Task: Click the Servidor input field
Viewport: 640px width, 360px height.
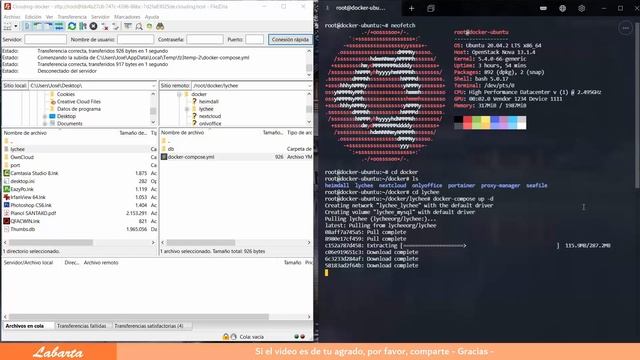Action: pyautogui.click(x=45, y=40)
